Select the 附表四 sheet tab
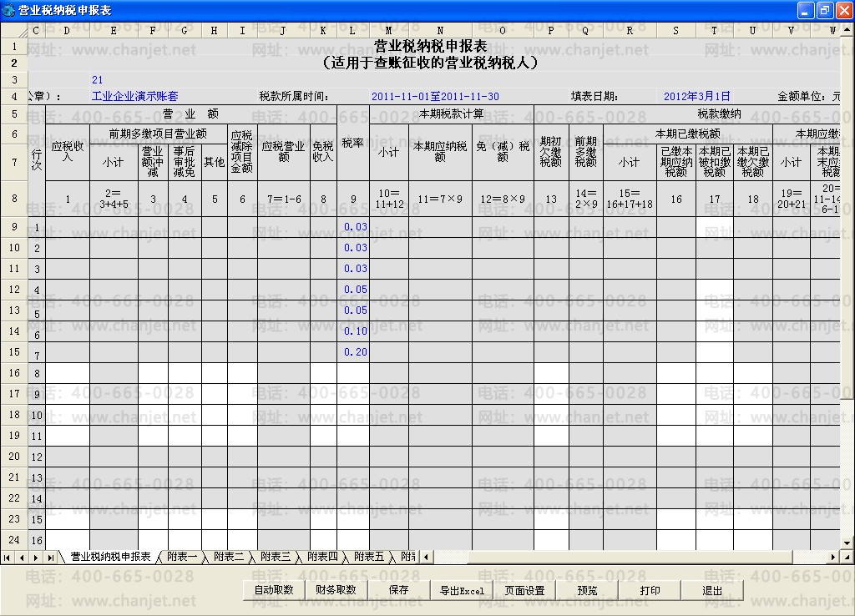The image size is (855, 616). click(x=322, y=557)
